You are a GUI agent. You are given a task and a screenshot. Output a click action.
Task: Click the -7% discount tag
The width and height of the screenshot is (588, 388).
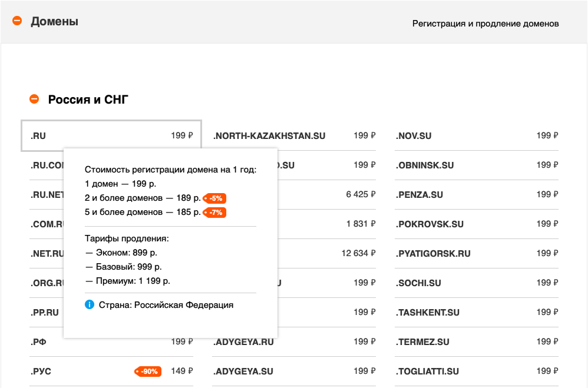pyautogui.click(x=214, y=213)
